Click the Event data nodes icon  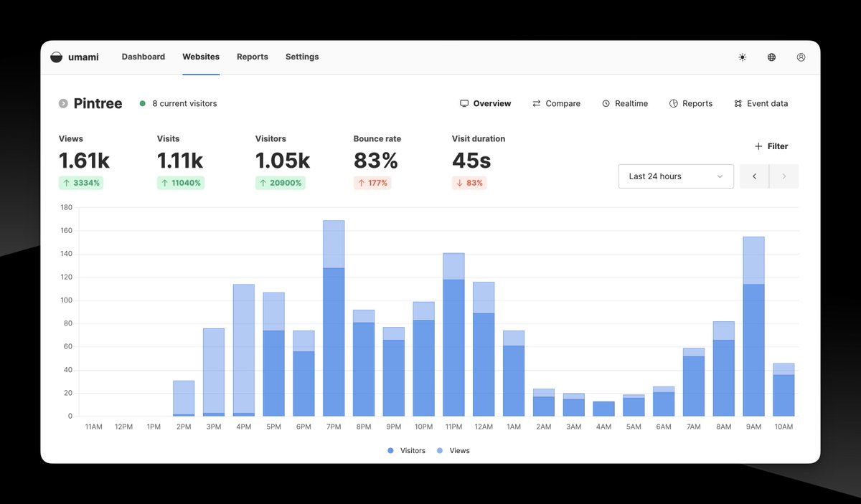(738, 104)
